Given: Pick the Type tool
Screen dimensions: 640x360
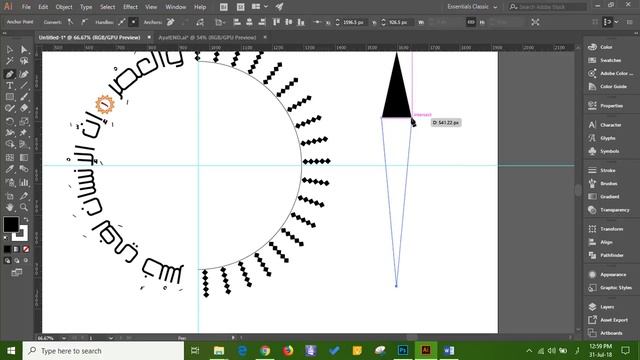Looking at the screenshot, I should (x=9, y=86).
